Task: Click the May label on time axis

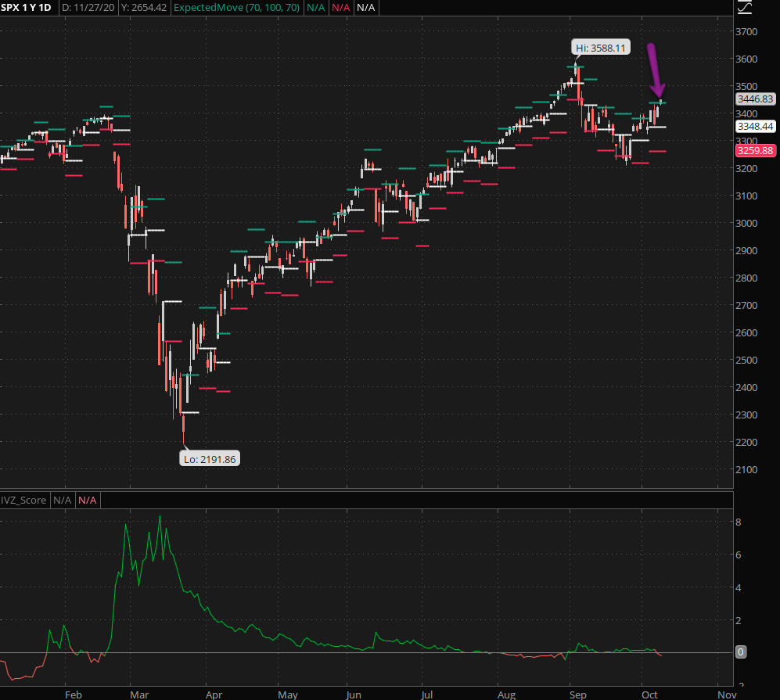Action: click(x=288, y=695)
